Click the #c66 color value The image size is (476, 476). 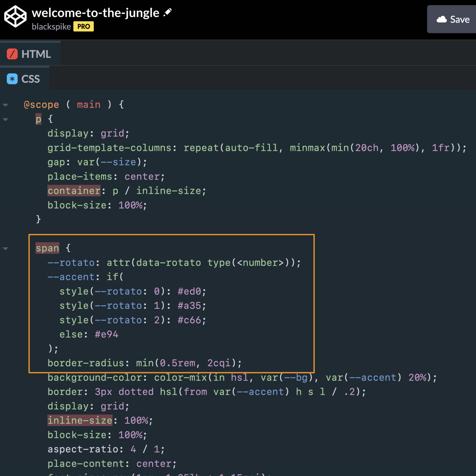pos(189,320)
